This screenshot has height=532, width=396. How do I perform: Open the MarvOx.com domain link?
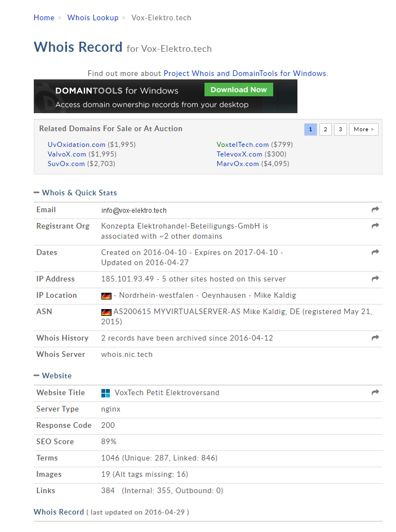click(x=238, y=163)
